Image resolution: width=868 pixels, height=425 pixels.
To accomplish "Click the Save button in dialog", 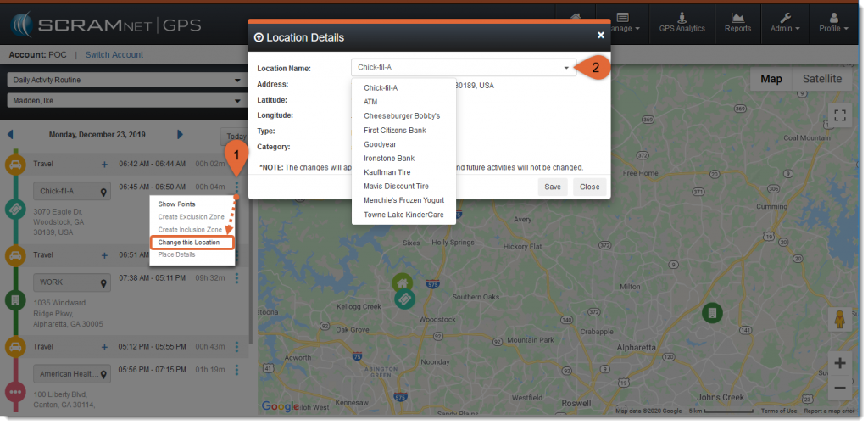I will [553, 187].
